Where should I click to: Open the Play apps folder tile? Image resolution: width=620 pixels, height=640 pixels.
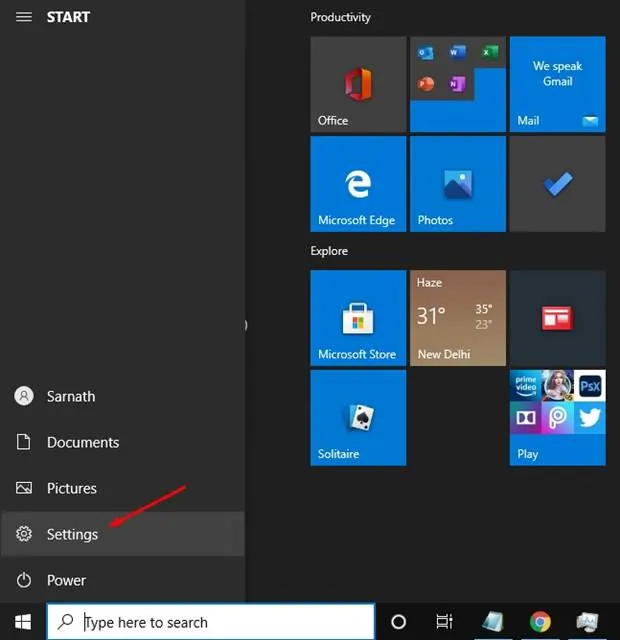[x=557, y=417]
